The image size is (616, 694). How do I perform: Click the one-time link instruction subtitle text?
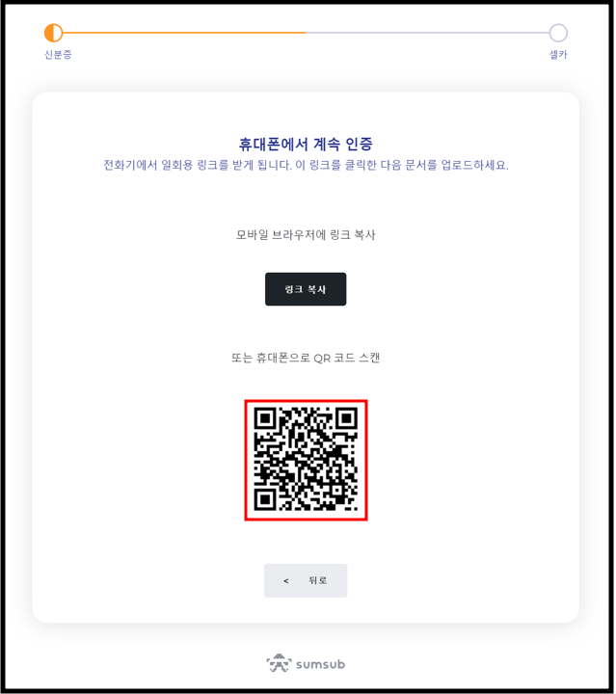[x=306, y=165]
